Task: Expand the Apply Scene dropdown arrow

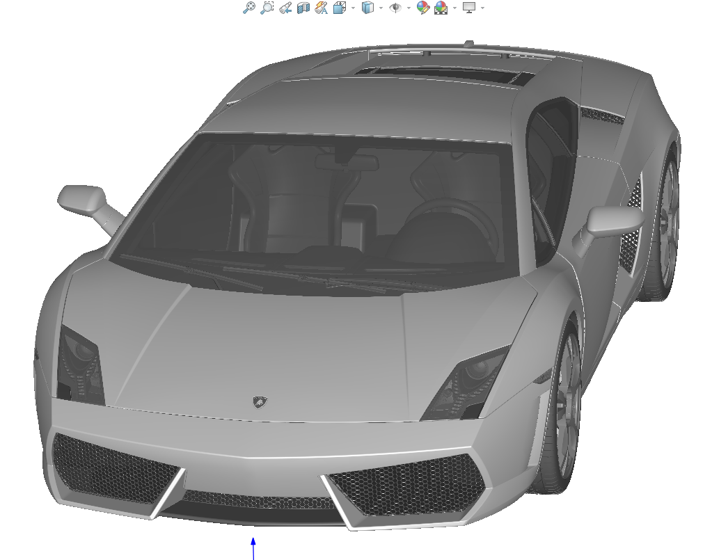Action: [x=454, y=8]
